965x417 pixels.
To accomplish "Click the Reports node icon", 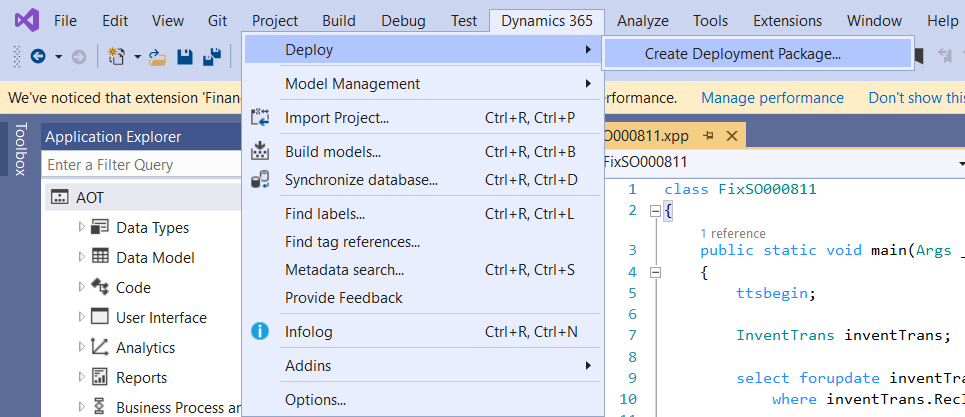I will (100, 377).
